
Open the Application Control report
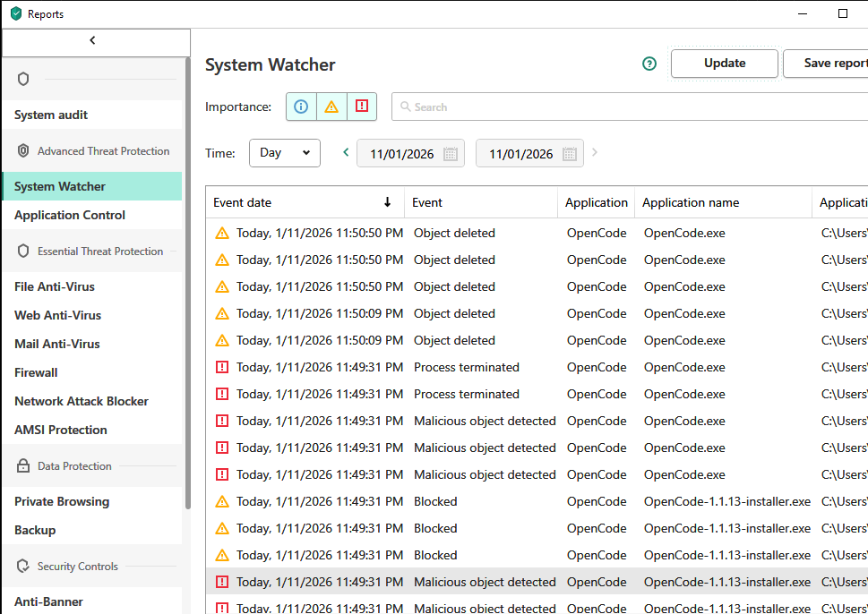(92, 215)
